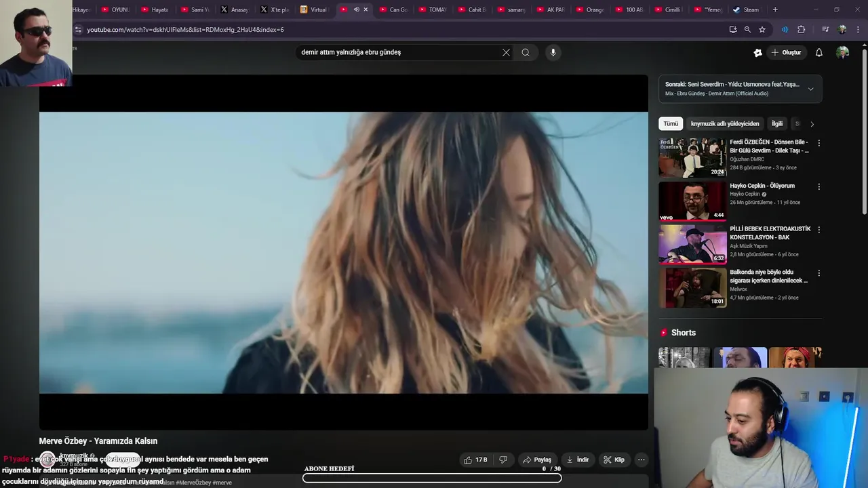Clear the YouTube search box
Screen dimensions: 868x488
(506, 52)
